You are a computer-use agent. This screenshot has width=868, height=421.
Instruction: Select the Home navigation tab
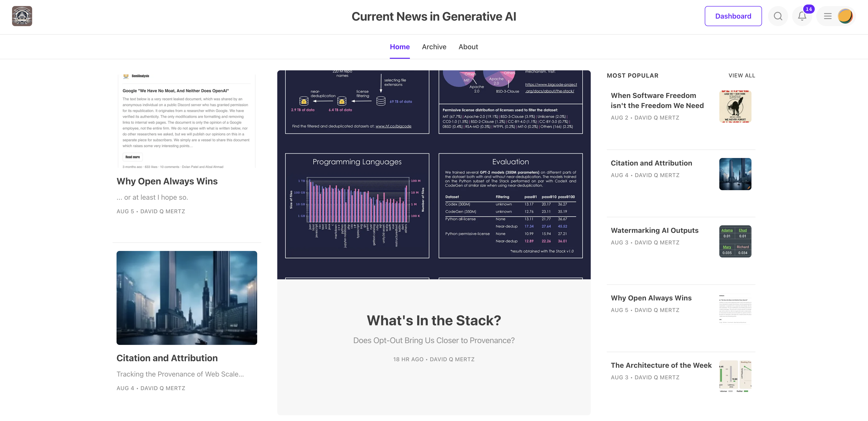400,46
